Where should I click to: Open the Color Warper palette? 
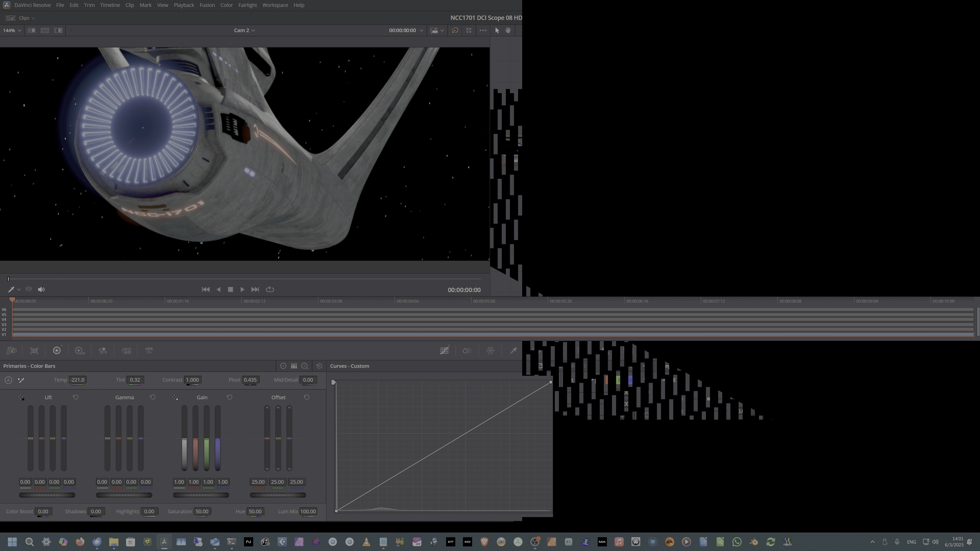click(x=490, y=350)
